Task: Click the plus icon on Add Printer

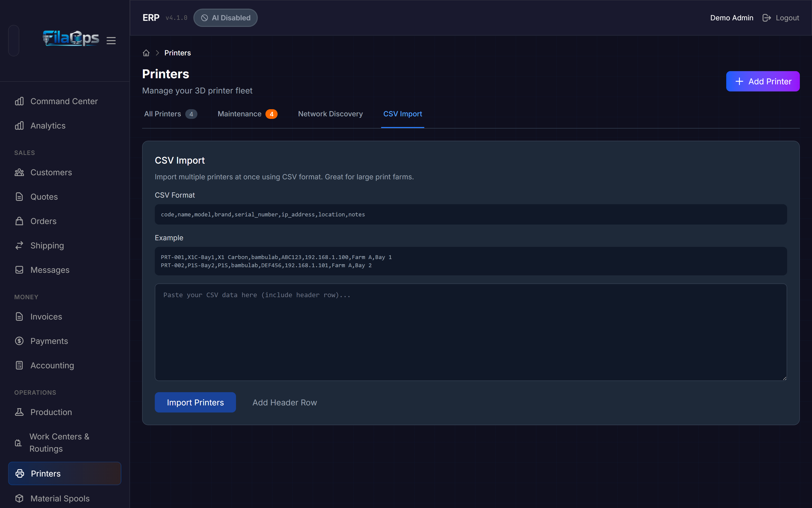Action: pyautogui.click(x=739, y=81)
